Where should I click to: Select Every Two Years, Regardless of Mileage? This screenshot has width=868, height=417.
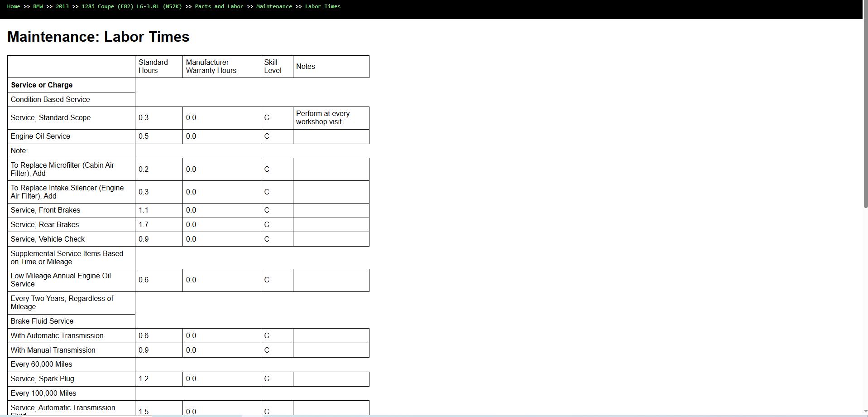(x=71, y=303)
